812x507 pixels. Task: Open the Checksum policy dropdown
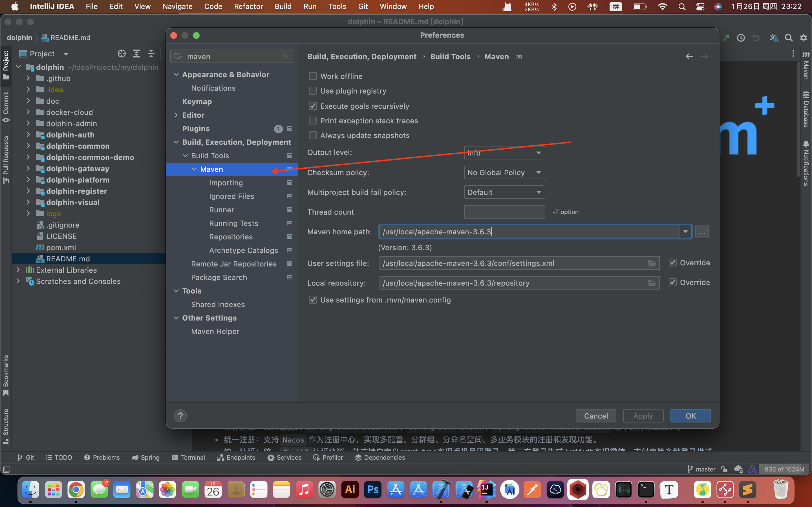504,172
